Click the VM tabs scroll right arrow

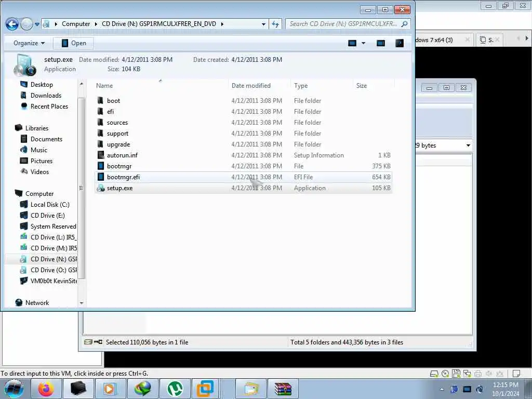[x=527, y=38]
